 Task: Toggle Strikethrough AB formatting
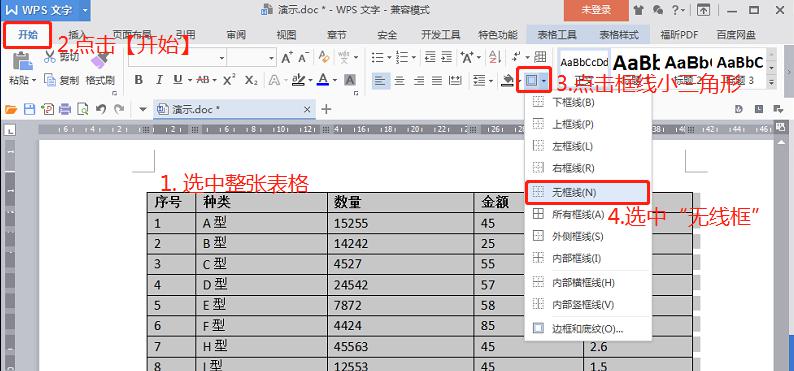tap(203, 80)
